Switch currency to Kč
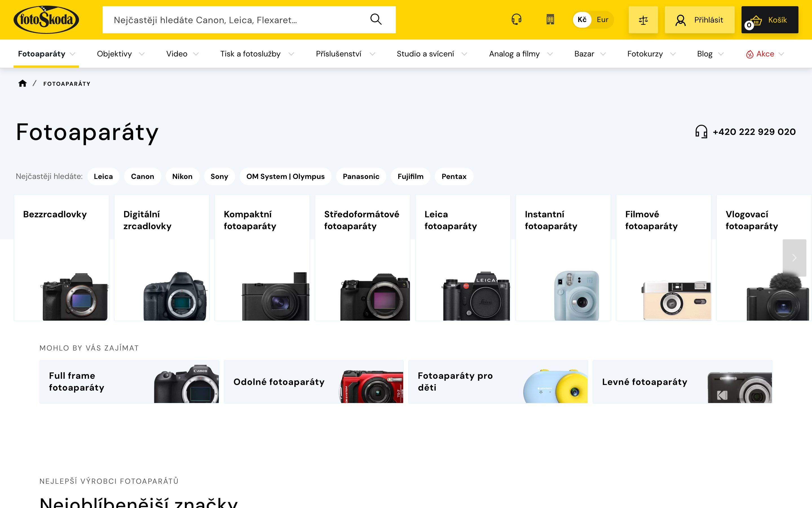This screenshot has width=812, height=508. point(582,19)
